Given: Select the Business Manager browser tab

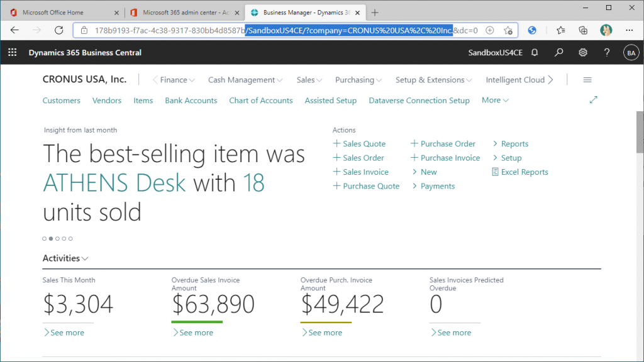Looking at the screenshot, I should pos(306,13).
